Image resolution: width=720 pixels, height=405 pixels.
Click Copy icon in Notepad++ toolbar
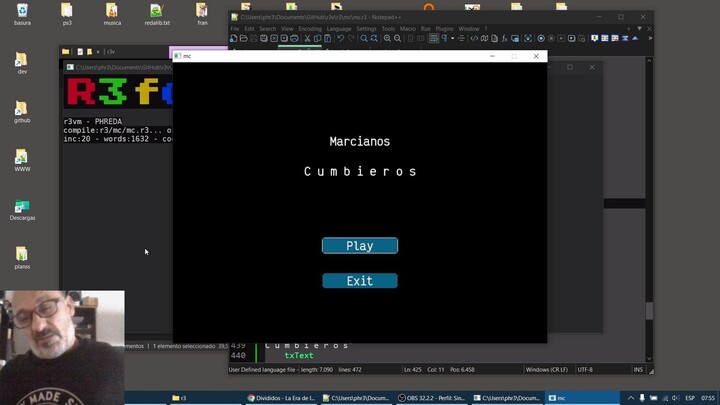pos(317,39)
